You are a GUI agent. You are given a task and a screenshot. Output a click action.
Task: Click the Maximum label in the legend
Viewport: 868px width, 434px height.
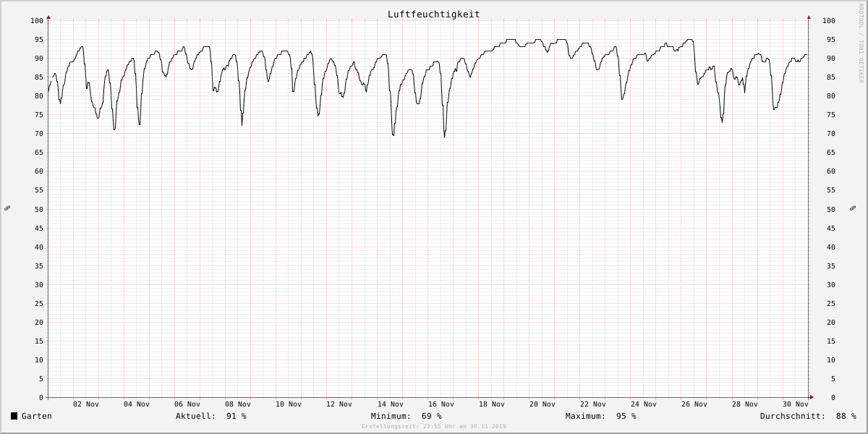click(585, 416)
